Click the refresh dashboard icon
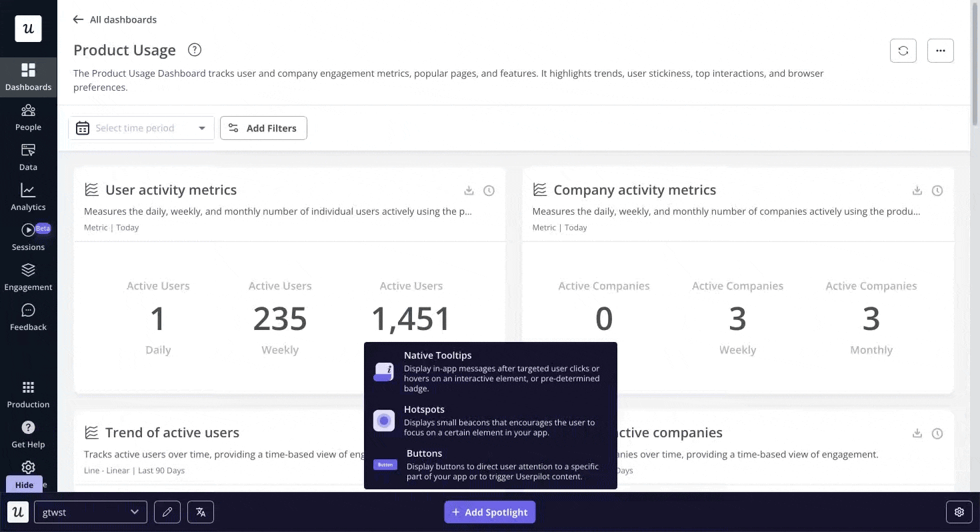This screenshot has height=532, width=980. 903,50
